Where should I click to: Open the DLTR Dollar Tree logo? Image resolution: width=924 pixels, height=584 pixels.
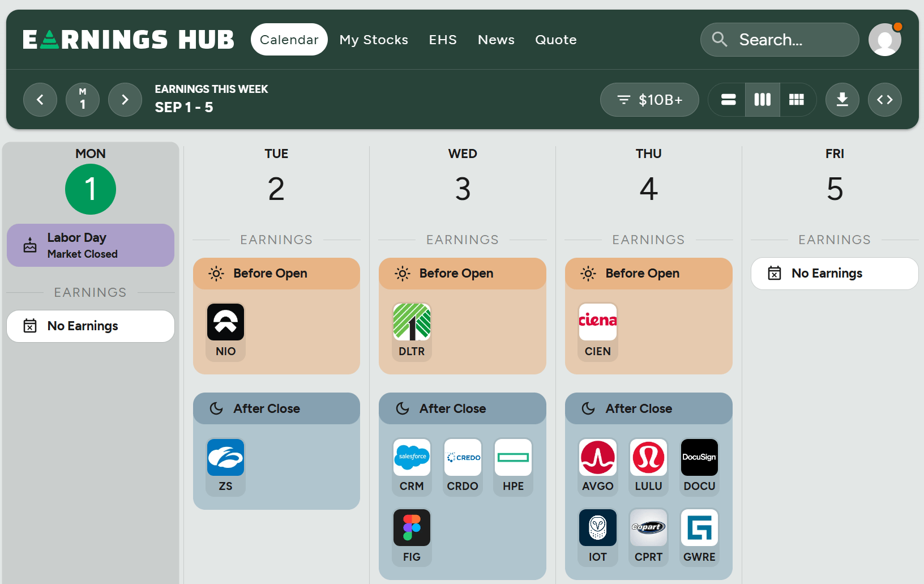pos(412,322)
